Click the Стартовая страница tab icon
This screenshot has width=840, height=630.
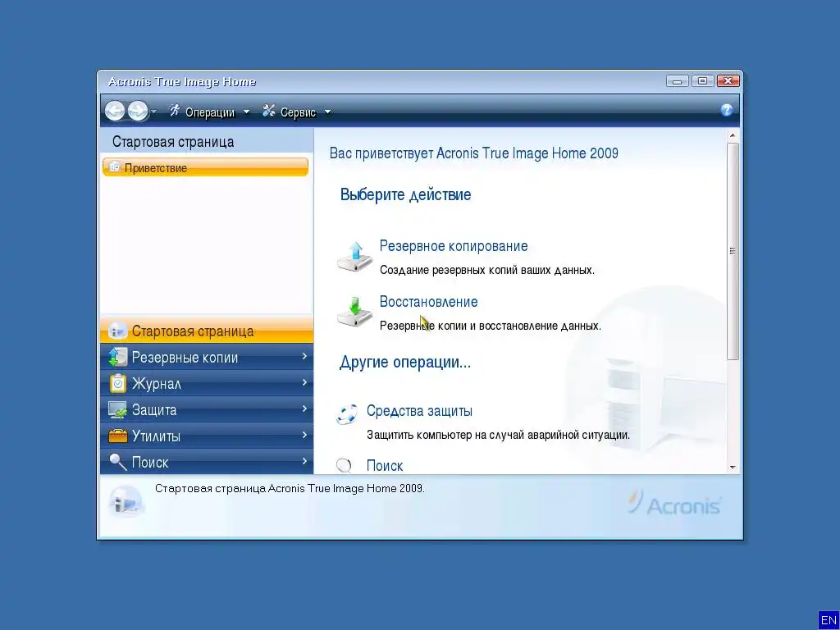pyautogui.click(x=117, y=331)
